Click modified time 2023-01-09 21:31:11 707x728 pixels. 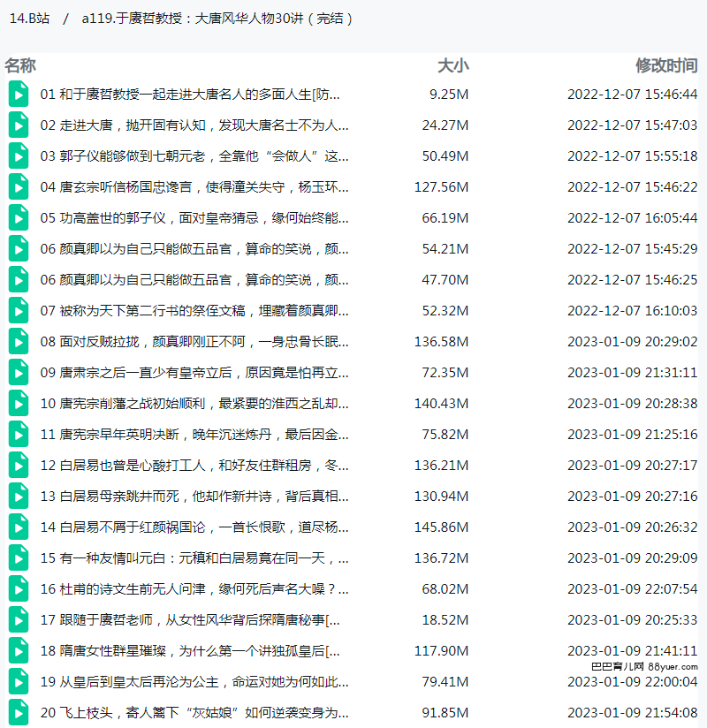[632, 372]
